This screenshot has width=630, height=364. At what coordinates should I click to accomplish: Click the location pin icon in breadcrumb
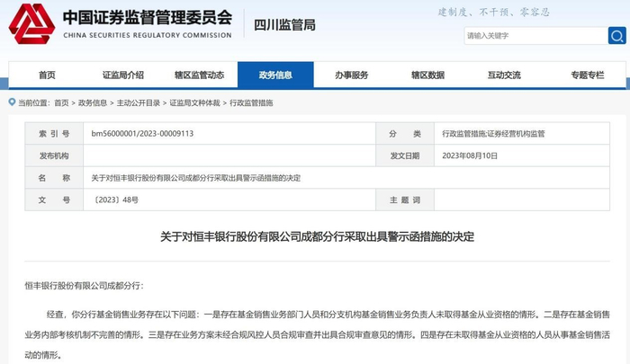[x=12, y=102]
